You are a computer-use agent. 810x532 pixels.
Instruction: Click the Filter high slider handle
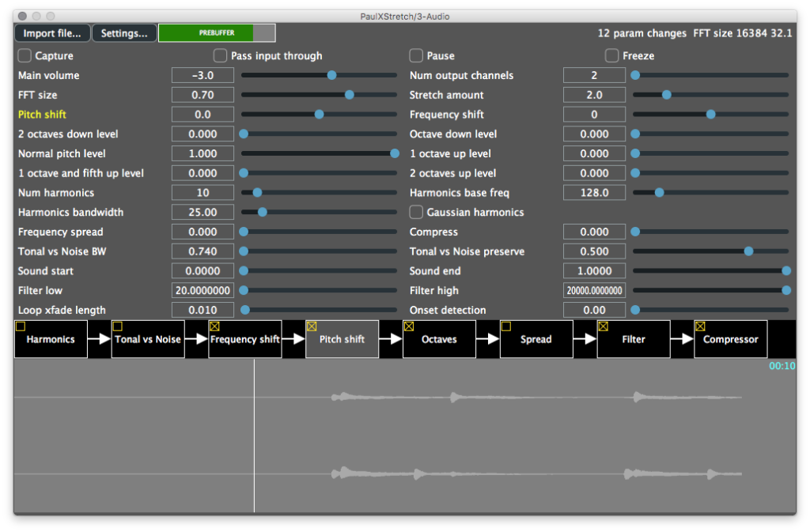point(786,291)
